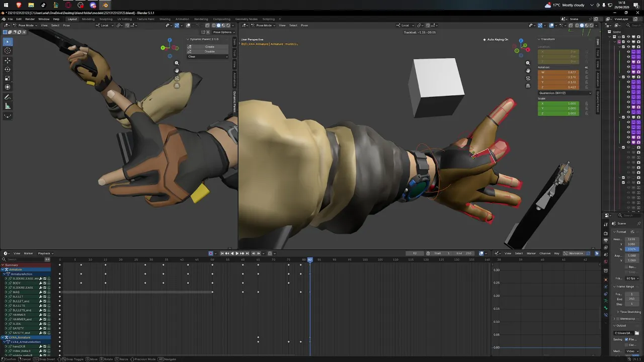
Task: Lock the Rotation W value
Action: [x=586, y=72]
